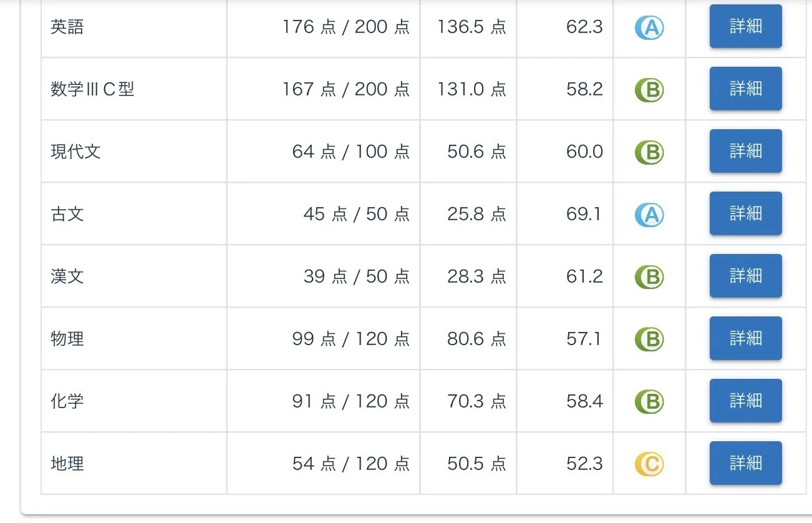Viewport: 812px width, 523px height.
Task: Select the 地理 deviation value 52.3
Action: 584,464
